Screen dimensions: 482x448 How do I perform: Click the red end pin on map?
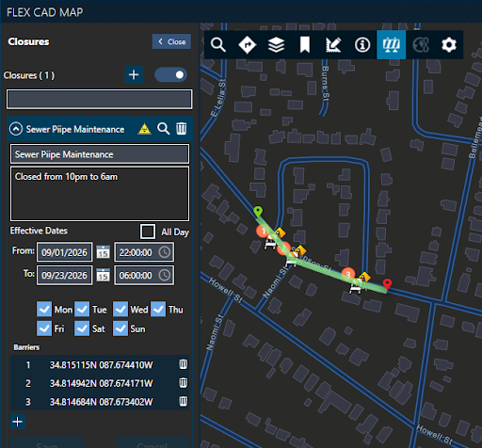pos(388,284)
